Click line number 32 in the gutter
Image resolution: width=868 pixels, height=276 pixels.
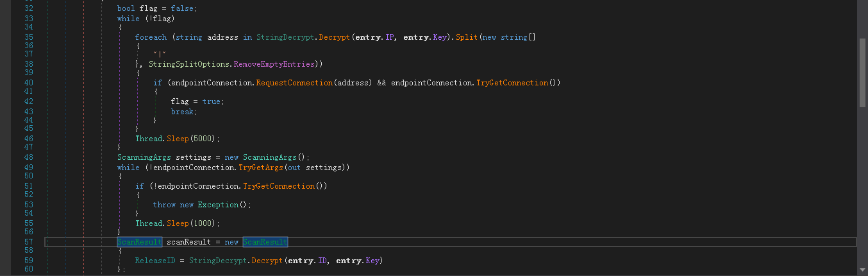(x=29, y=9)
